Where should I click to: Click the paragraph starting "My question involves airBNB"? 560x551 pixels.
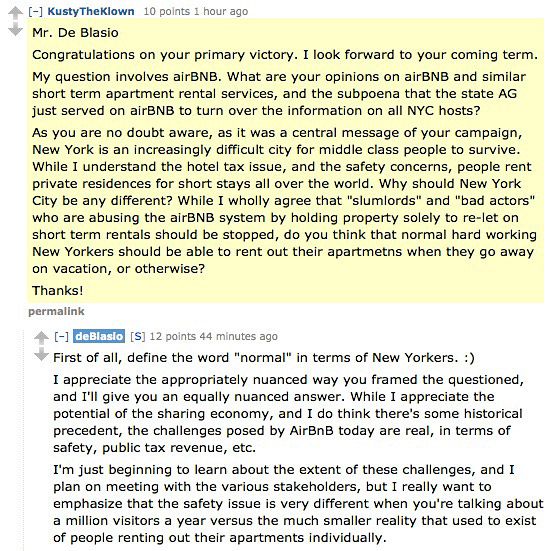[x=279, y=94]
